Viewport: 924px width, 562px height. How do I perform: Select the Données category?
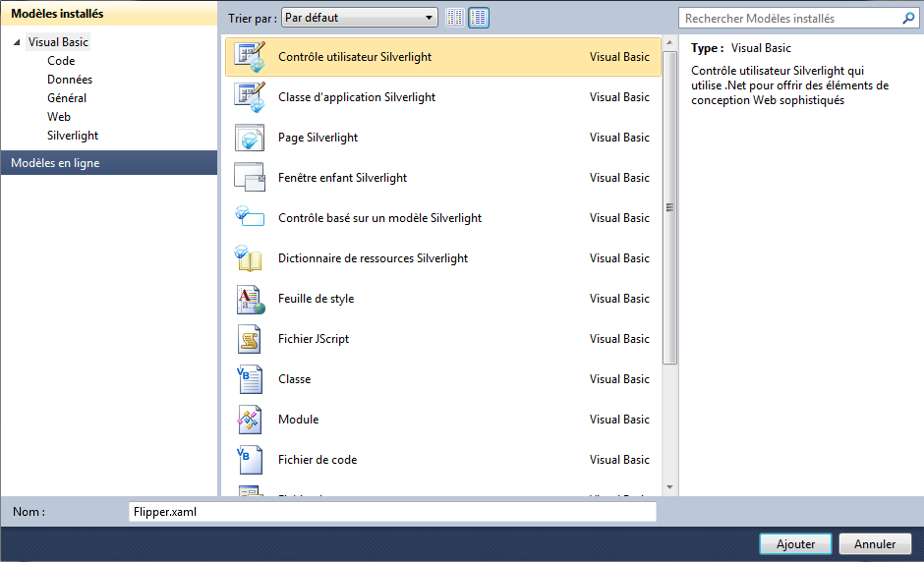pos(70,80)
